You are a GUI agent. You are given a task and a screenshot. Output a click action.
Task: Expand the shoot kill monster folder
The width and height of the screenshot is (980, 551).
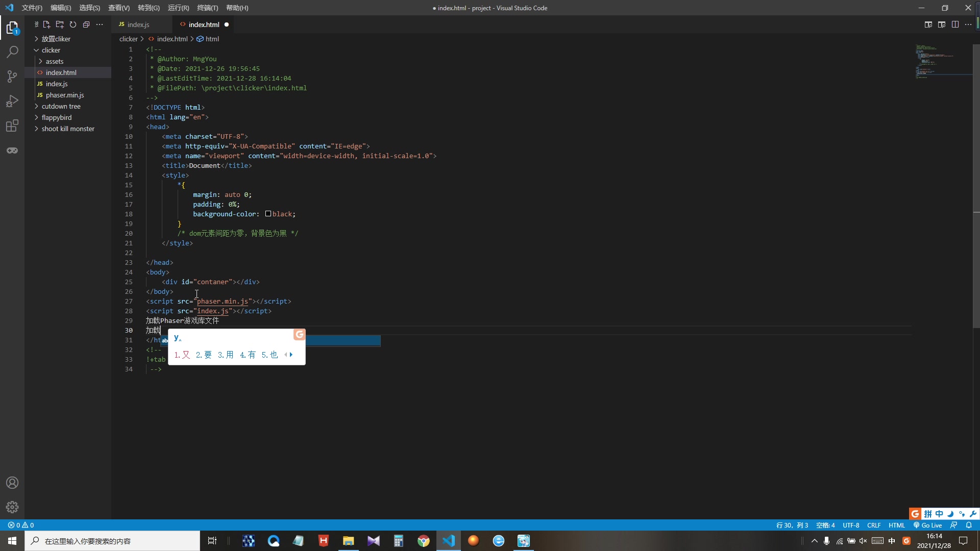tap(68, 129)
